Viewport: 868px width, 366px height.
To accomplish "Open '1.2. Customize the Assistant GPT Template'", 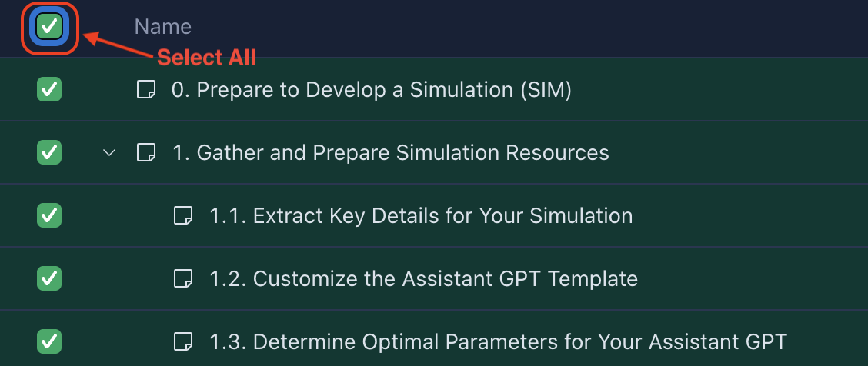I will 423,278.
